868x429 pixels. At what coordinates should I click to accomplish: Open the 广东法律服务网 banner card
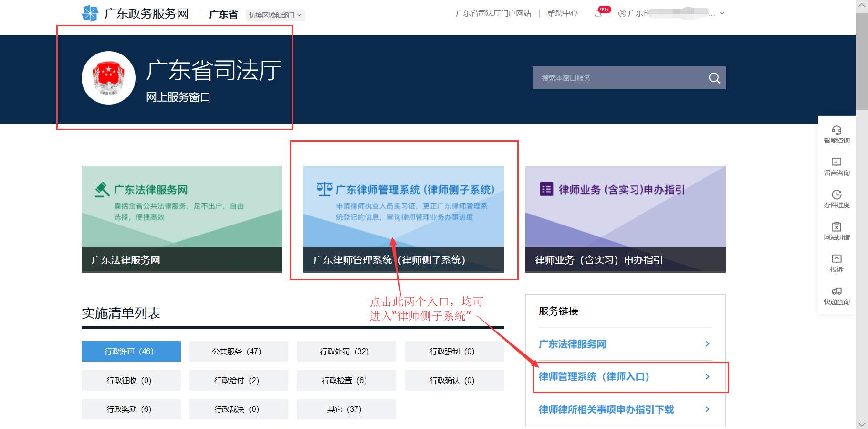point(182,219)
